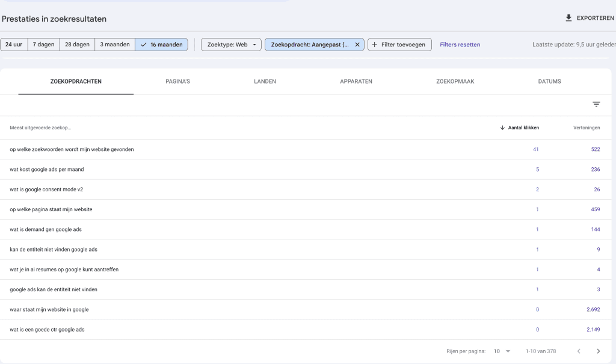Image resolution: width=616 pixels, height=364 pixels.
Task: Open query 'kan de entiteit niet vinden google ads'
Action: (54, 250)
